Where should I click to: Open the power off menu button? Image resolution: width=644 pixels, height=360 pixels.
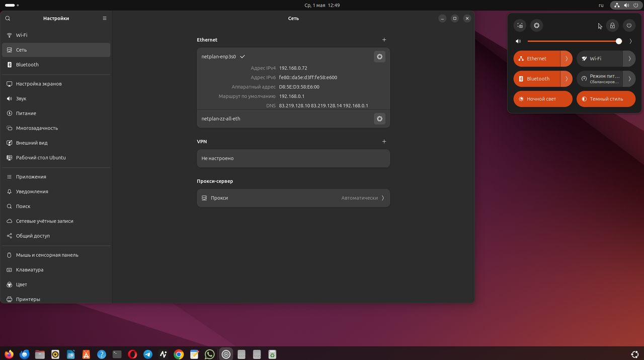point(629,26)
